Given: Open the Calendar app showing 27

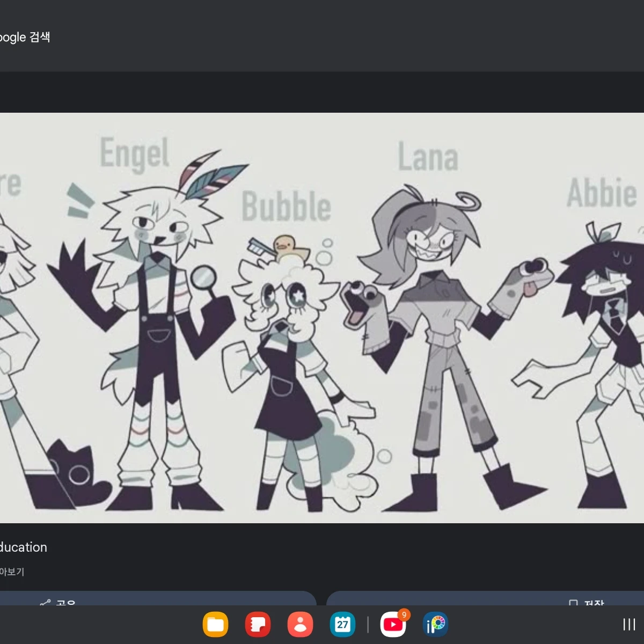Looking at the screenshot, I should coord(342,625).
